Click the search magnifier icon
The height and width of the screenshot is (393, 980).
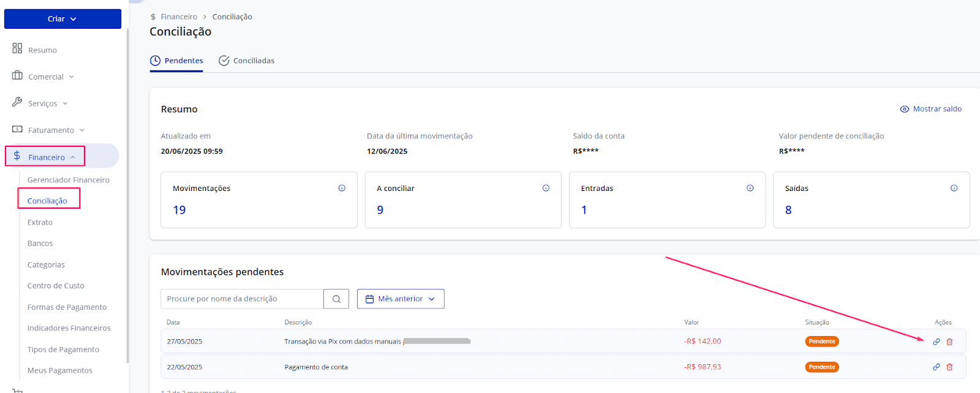click(x=336, y=299)
